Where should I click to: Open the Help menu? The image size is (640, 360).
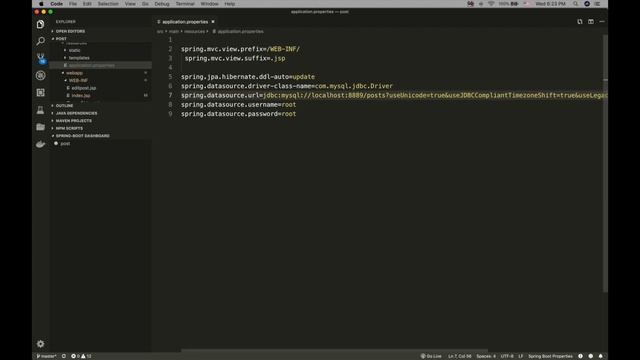229,4
